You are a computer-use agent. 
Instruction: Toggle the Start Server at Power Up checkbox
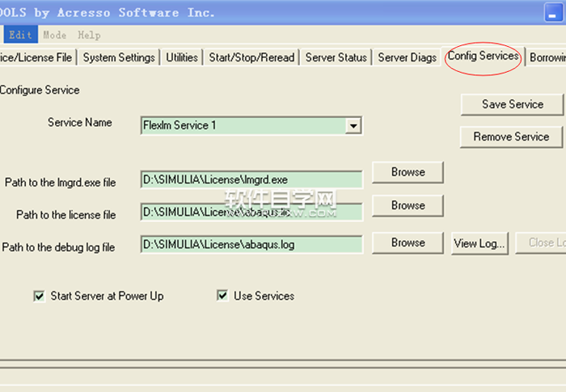[39, 297]
